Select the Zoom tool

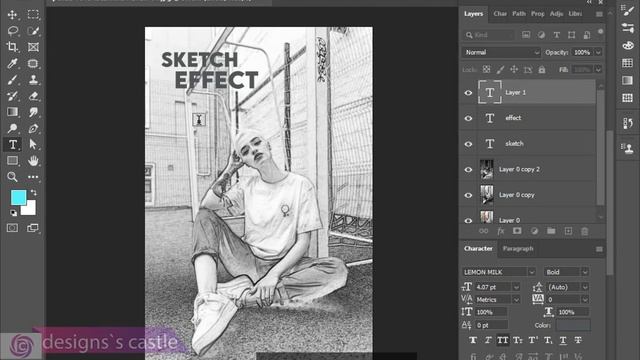coord(12,177)
